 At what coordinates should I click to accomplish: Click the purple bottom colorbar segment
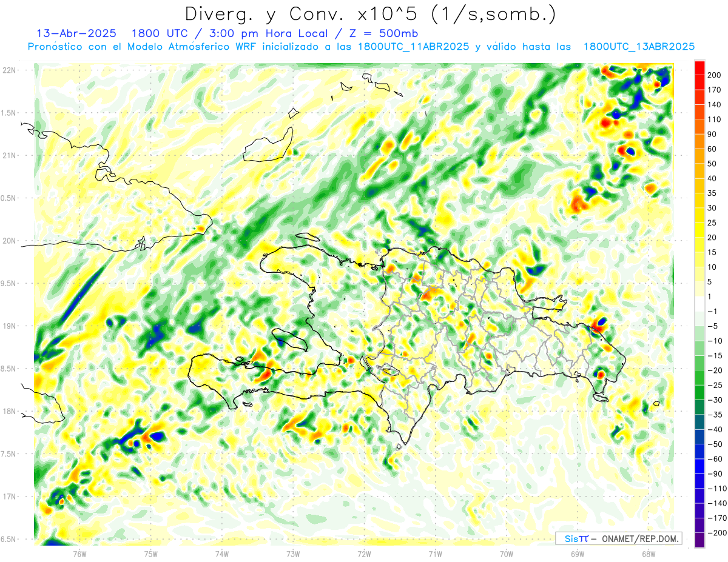point(699,540)
